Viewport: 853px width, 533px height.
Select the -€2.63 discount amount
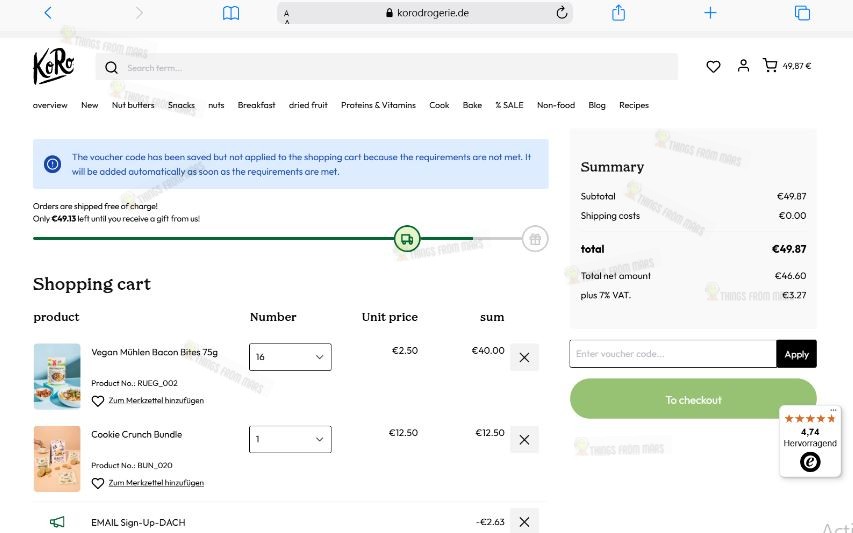tap(490, 522)
